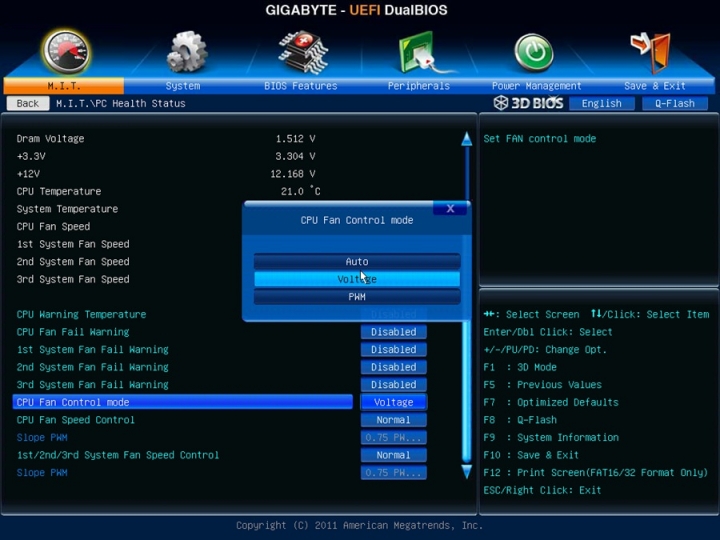This screenshot has width=720, height=540.
Task: Click the BIOS Features chip icon
Action: pyautogui.click(x=303, y=52)
